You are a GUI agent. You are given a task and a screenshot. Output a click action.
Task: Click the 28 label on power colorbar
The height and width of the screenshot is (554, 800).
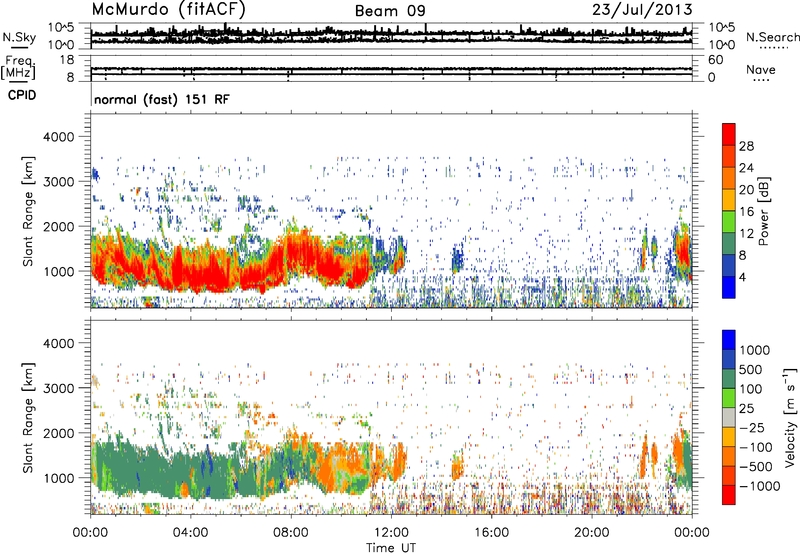(746, 146)
